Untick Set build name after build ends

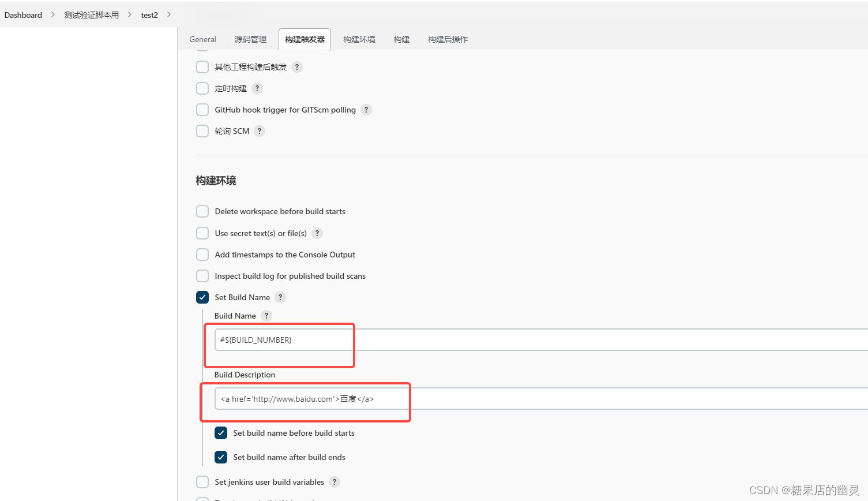[221, 457]
